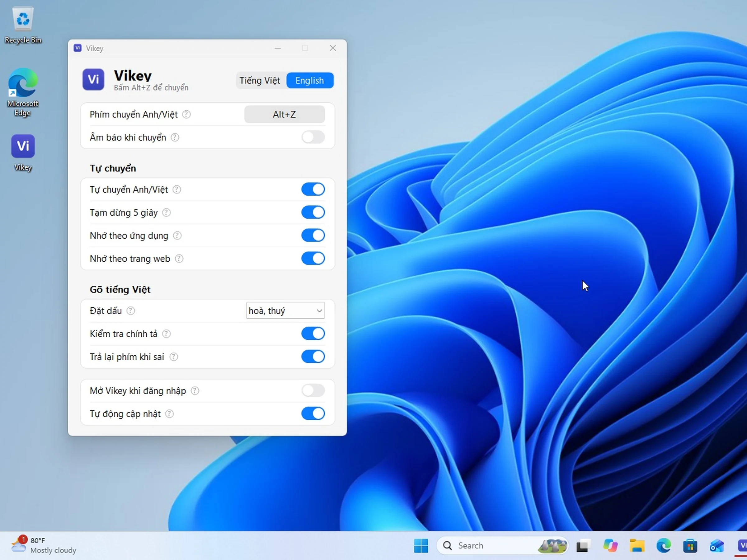747x560 pixels.
Task: Toggle Nhớ theo ứng dụng off
Action: (313, 235)
